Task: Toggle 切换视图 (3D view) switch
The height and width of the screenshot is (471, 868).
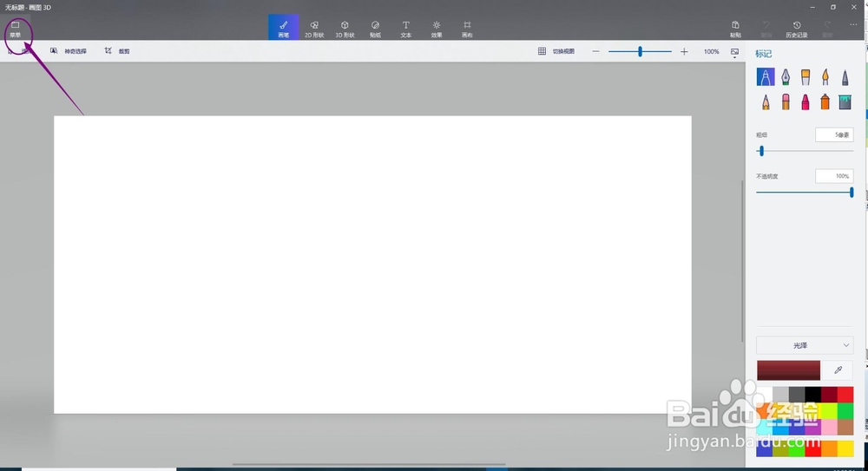Action: [556, 51]
